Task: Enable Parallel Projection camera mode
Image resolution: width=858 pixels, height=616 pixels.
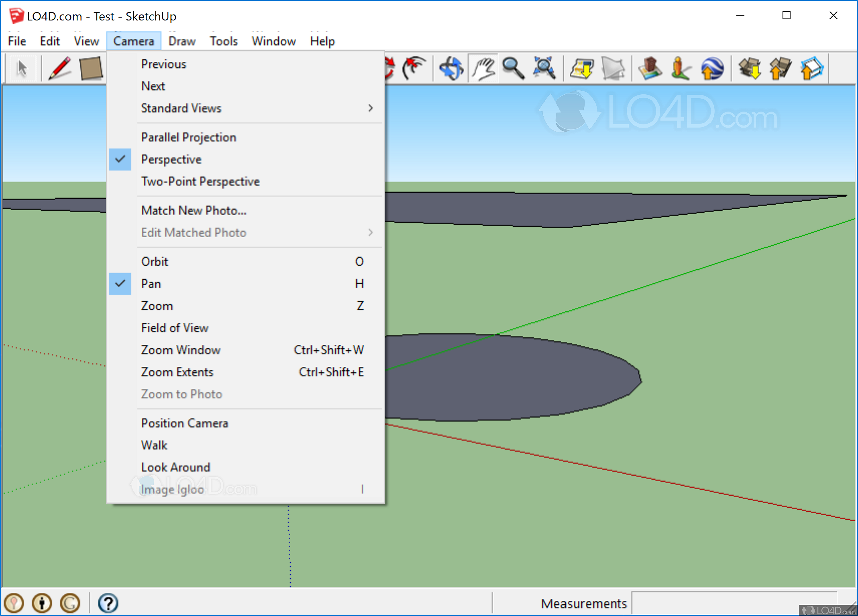Action: [188, 138]
